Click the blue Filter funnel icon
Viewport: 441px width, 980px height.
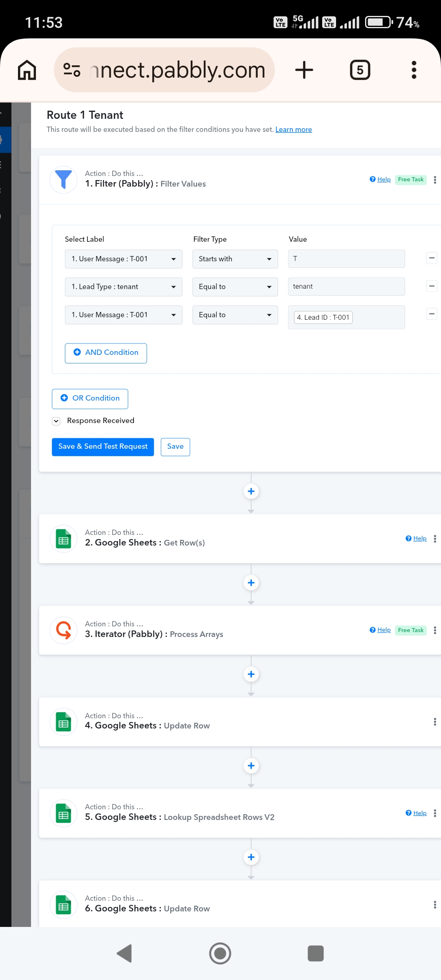point(63,179)
